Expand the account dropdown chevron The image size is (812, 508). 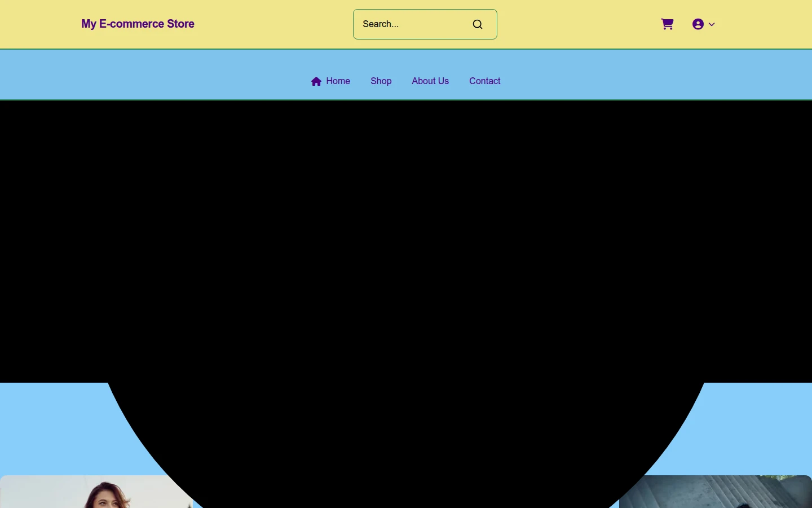click(x=712, y=24)
